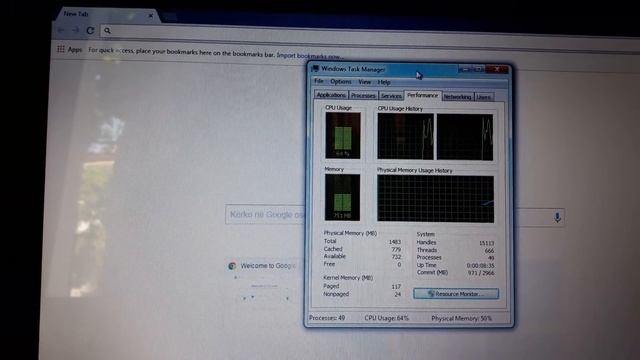Click the first CPU Usage History graph

405,136
